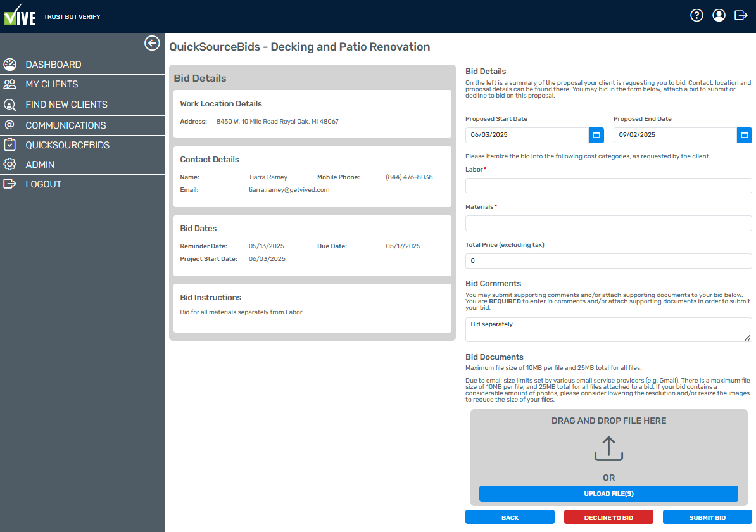This screenshot has height=532, width=756.
Task: Collapse sidebar with the back arrow icon
Action: (x=152, y=44)
